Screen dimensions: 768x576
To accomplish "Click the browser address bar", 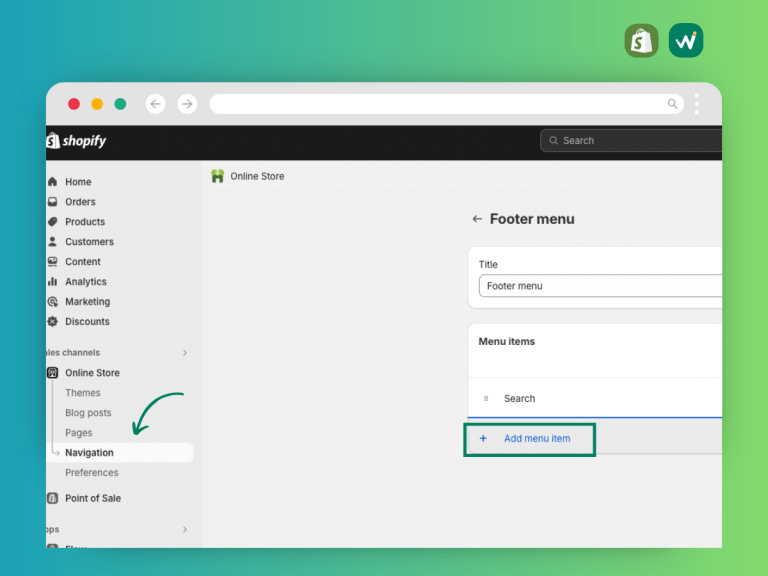I will pyautogui.click(x=446, y=104).
